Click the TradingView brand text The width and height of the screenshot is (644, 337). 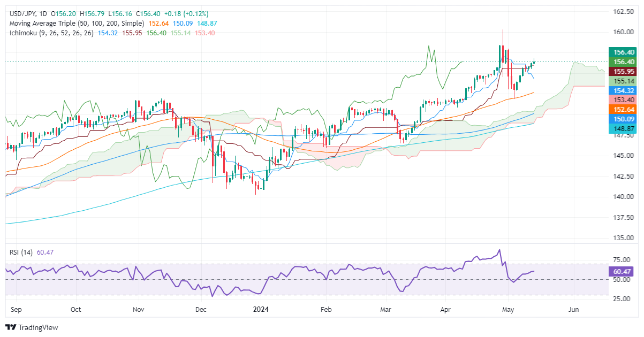tap(39, 327)
